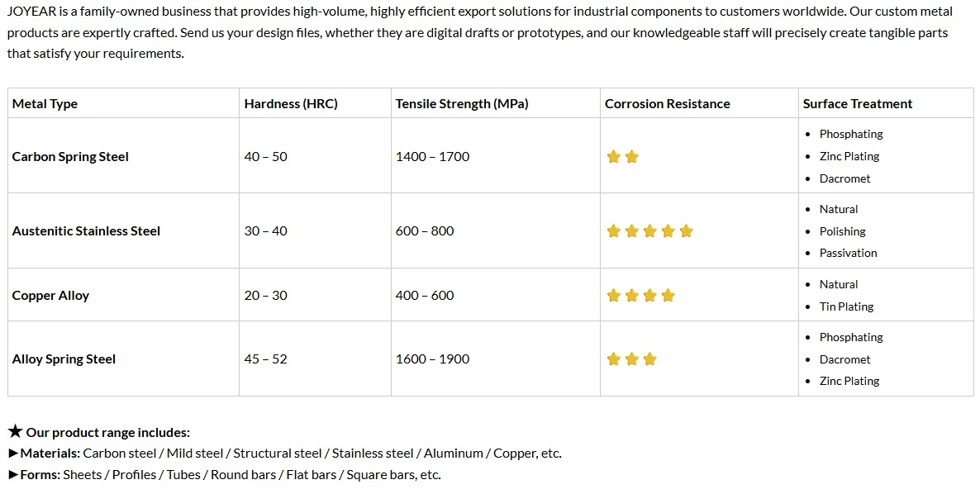Screen dimensions: 980x494
Task: Click the four-star rating for Copper Alloy
Action: pyautogui.click(x=640, y=296)
